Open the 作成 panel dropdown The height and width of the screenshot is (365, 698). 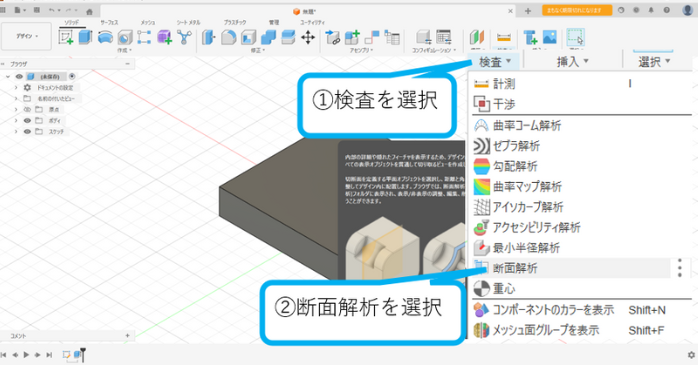[124, 50]
